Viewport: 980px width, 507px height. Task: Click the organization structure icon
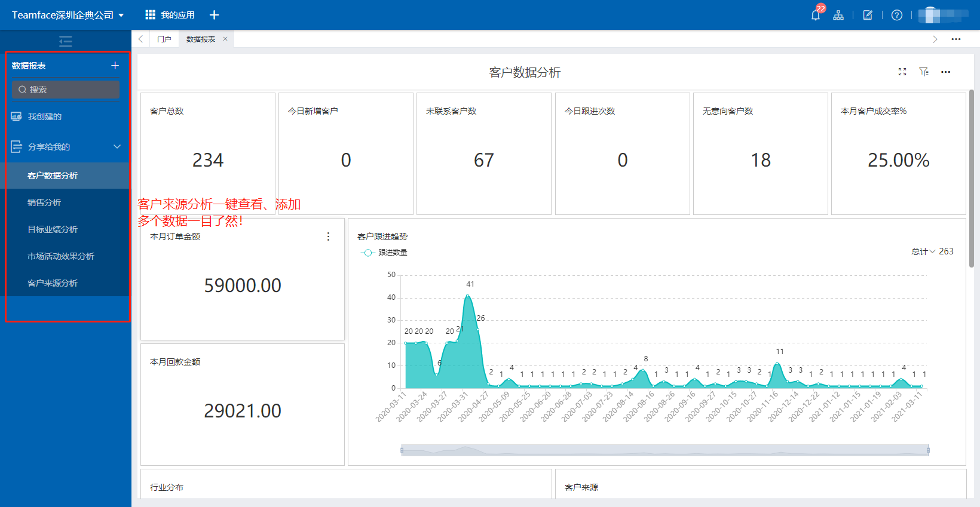[x=838, y=15]
